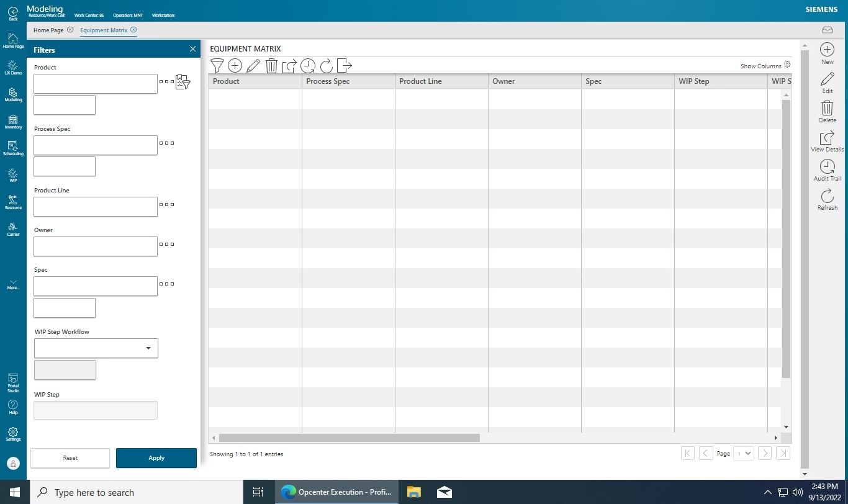
Task: Click inside the Product filter input field
Action: pyautogui.click(x=95, y=83)
